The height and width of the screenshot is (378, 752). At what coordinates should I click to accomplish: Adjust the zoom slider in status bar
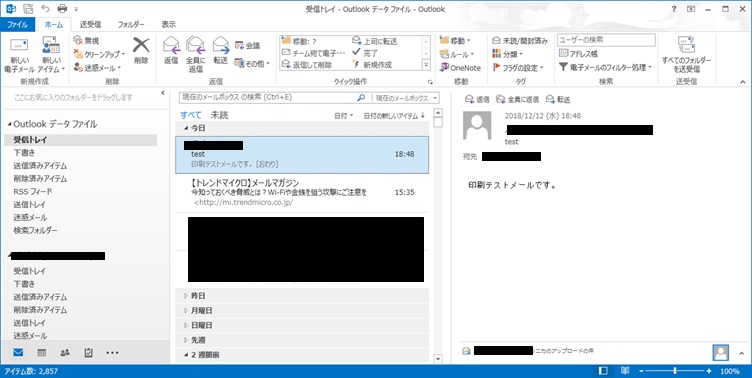675,371
